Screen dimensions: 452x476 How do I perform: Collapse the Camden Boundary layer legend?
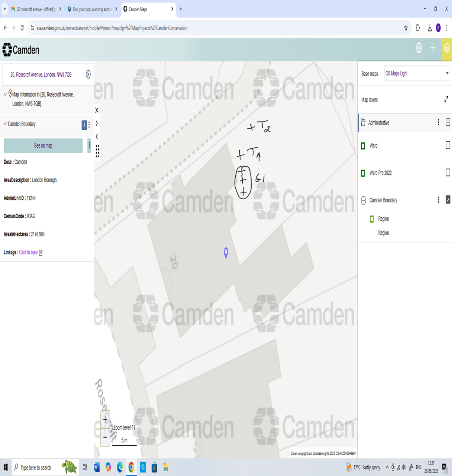(364, 200)
